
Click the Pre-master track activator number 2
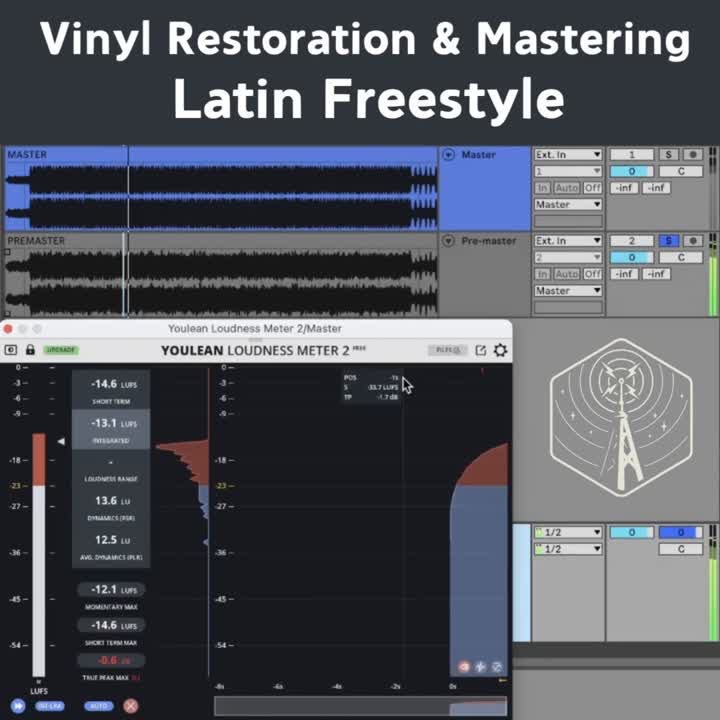[x=632, y=241]
